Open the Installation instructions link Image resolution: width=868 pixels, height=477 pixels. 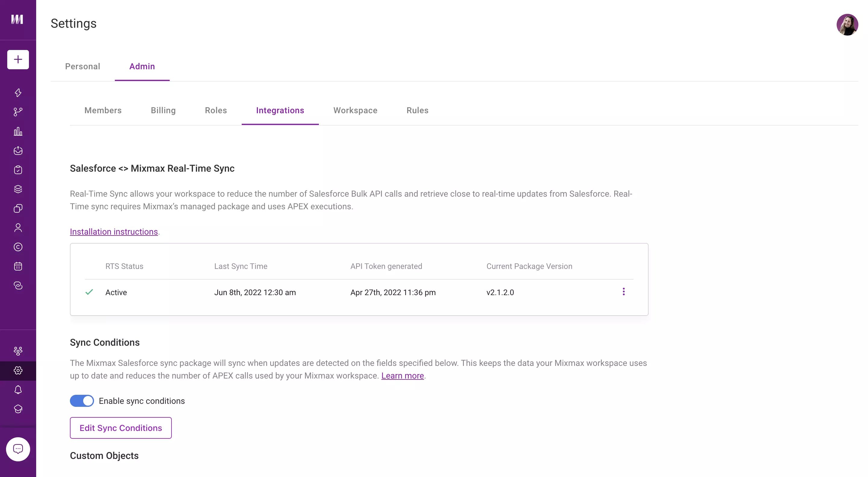click(114, 232)
